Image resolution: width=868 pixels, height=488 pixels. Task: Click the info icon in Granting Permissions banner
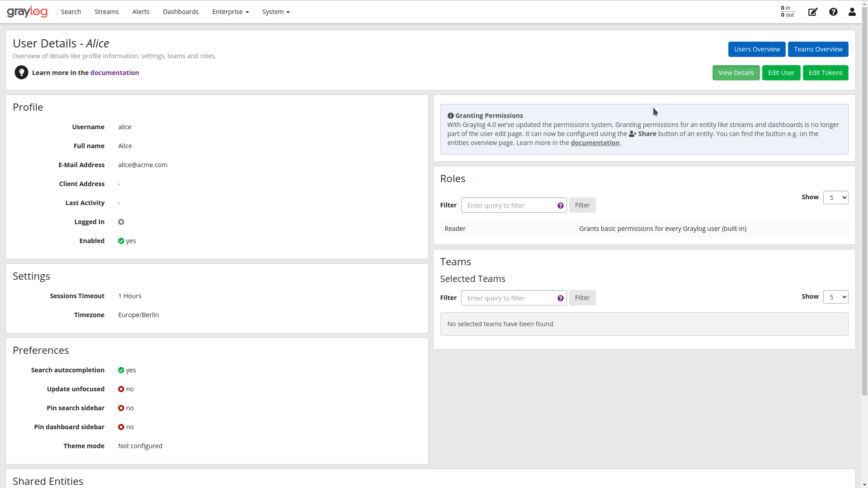coord(450,115)
